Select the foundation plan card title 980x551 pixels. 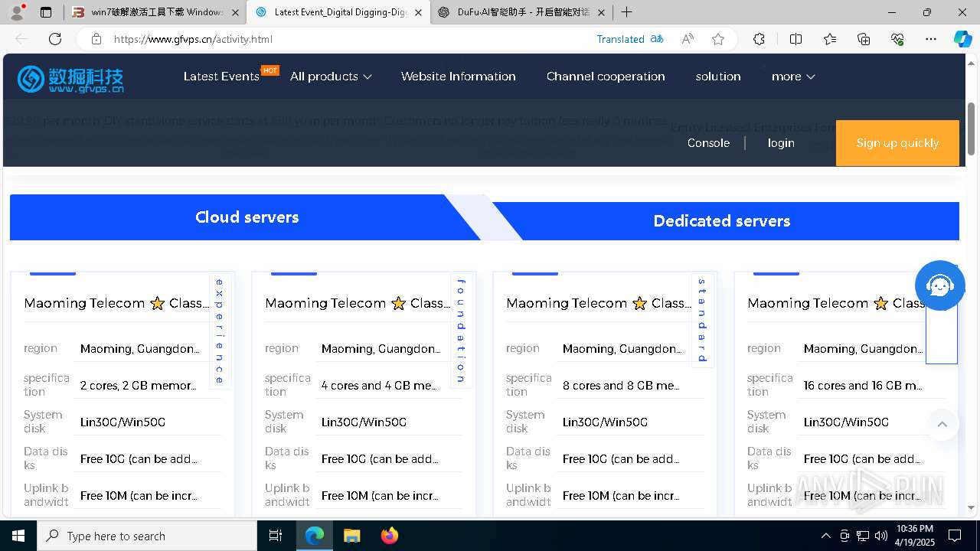356,303
